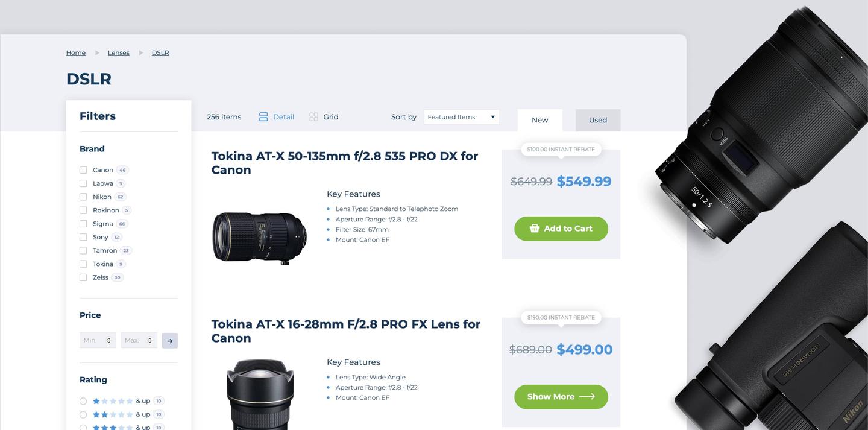
Task: Check the Canon brand filter
Action: (83, 170)
